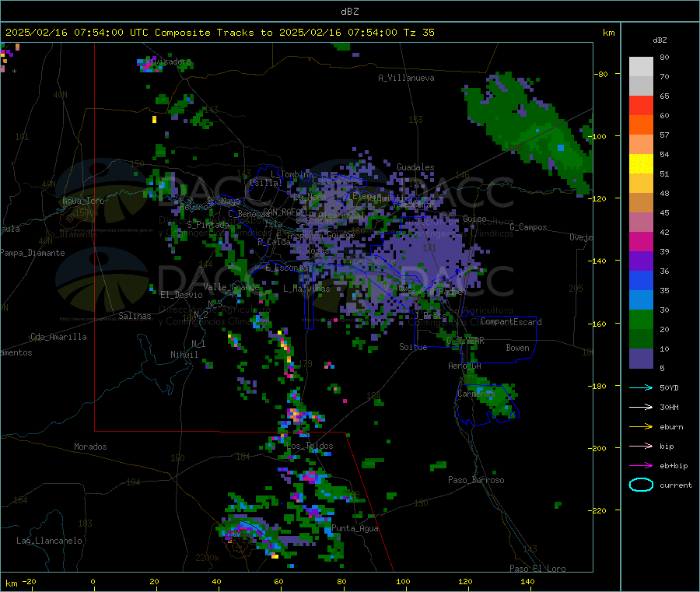The height and width of the screenshot is (592, 700).
Task: Click the '50YD' legend label
Action: coord(669,387)
